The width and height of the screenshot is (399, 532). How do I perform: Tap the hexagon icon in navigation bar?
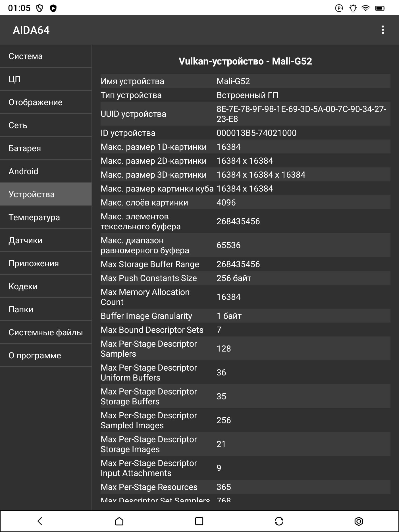359,521
